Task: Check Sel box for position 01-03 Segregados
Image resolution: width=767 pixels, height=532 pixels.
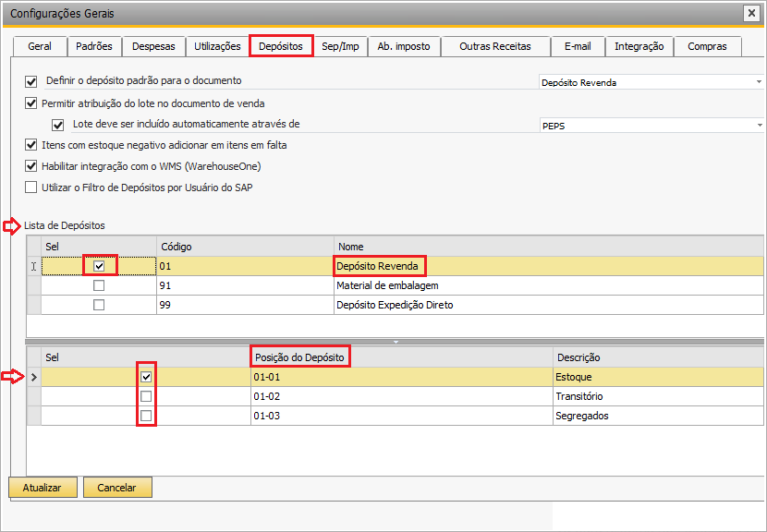Action: tap(146, 417)
